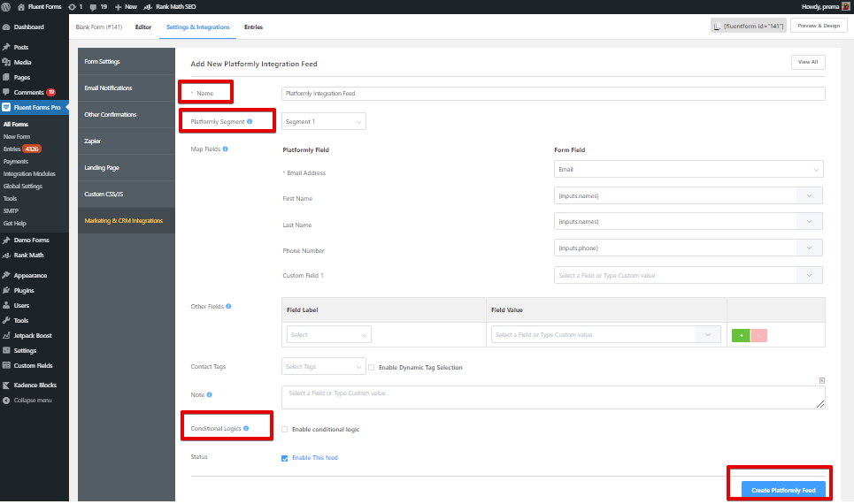This screenshot has width=854, height=504.
Task: Expand the Field Value dropdown arrow
Action: (708, 335)
